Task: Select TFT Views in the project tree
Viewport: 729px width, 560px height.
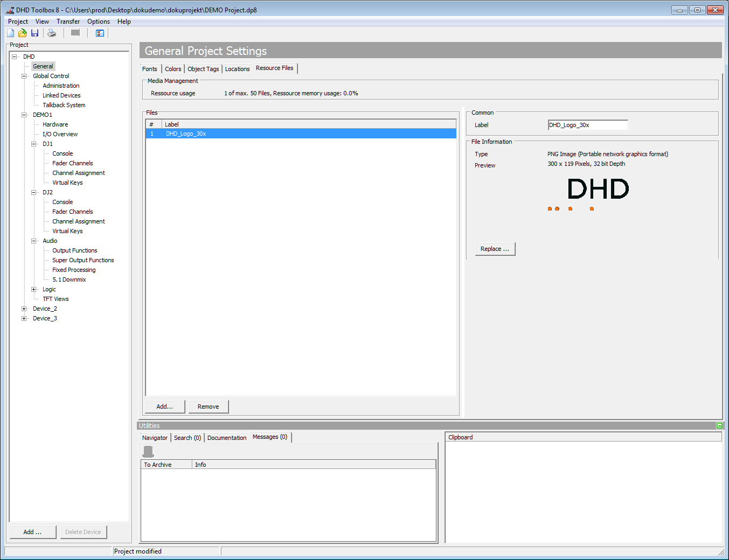Action: point(55,299)
